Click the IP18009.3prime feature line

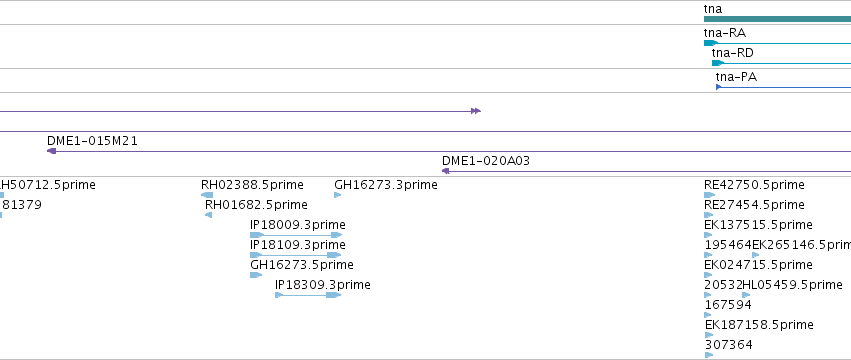(x=296, y=235)
